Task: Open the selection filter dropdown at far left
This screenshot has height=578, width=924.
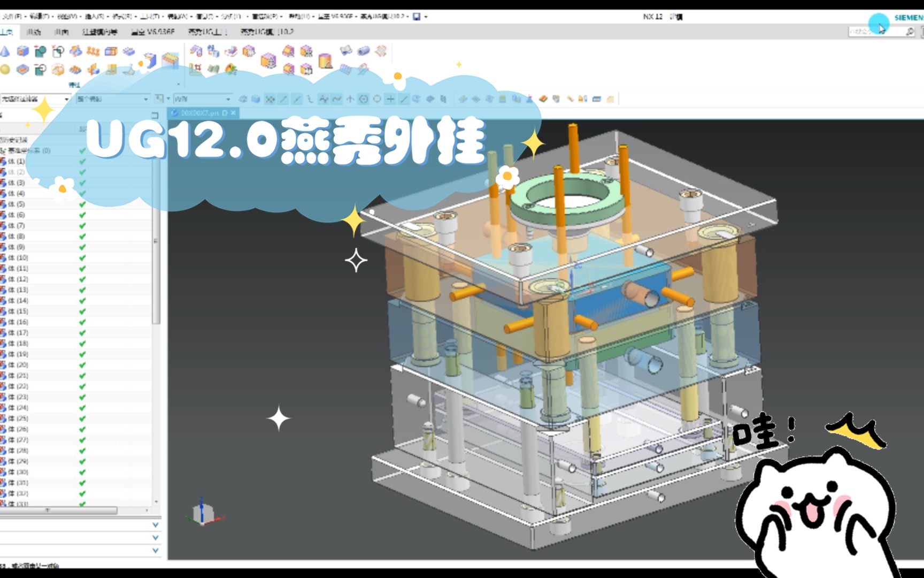Action: 35,99
